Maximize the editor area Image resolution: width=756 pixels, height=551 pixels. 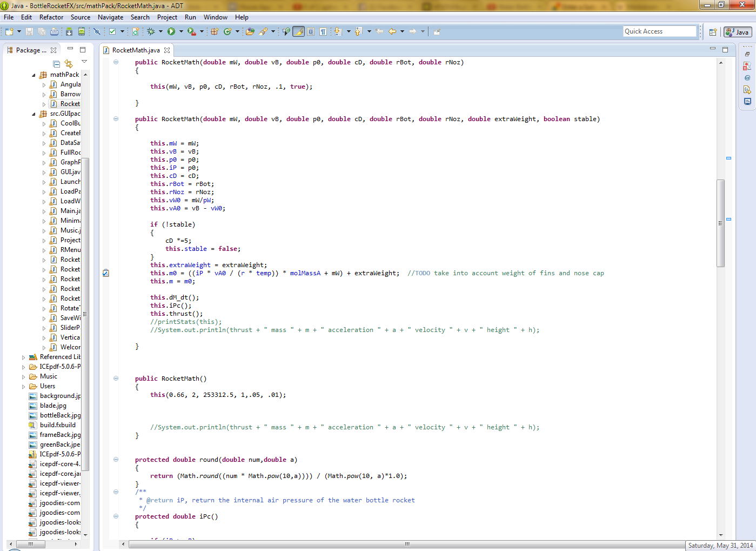point(725,49)
